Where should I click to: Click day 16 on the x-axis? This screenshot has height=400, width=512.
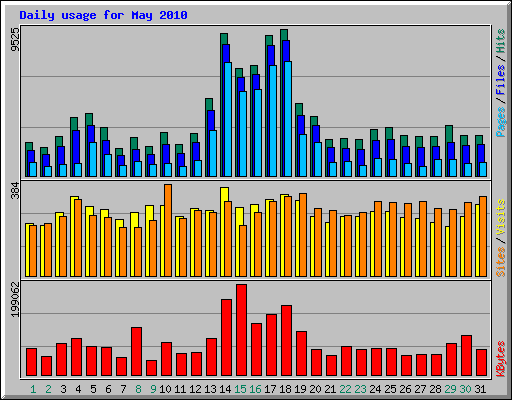click(x=255, y=389)
